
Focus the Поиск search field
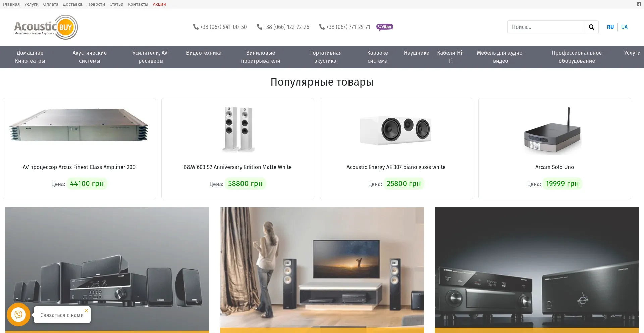(546, 27)
